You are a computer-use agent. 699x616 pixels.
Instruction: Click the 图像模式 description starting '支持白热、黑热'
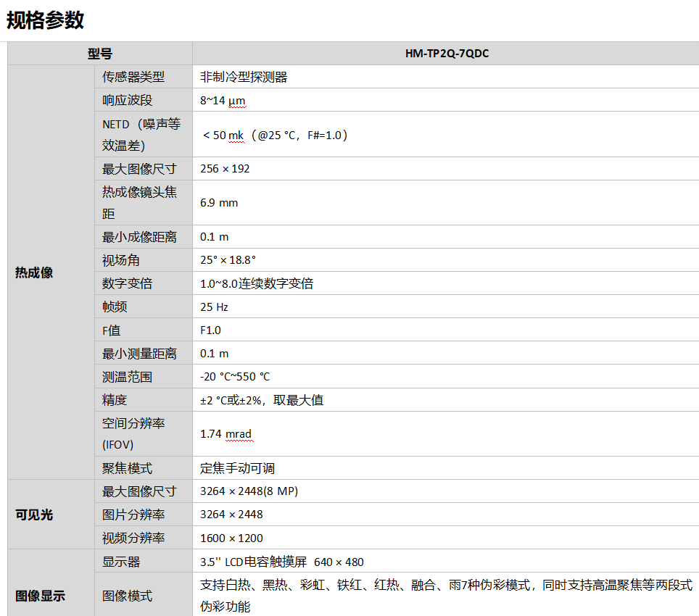click(x=446, y=596)
